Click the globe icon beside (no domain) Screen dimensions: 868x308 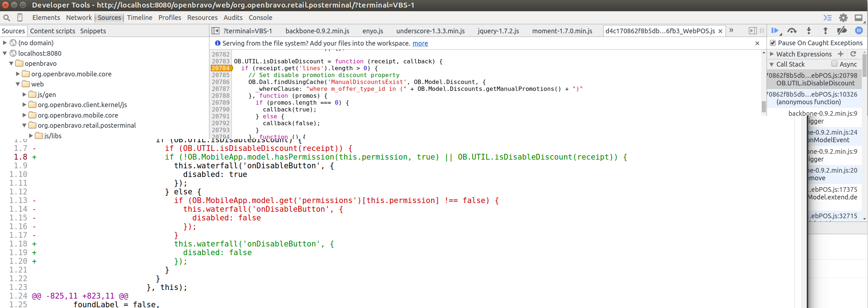(x=13, y=43)
